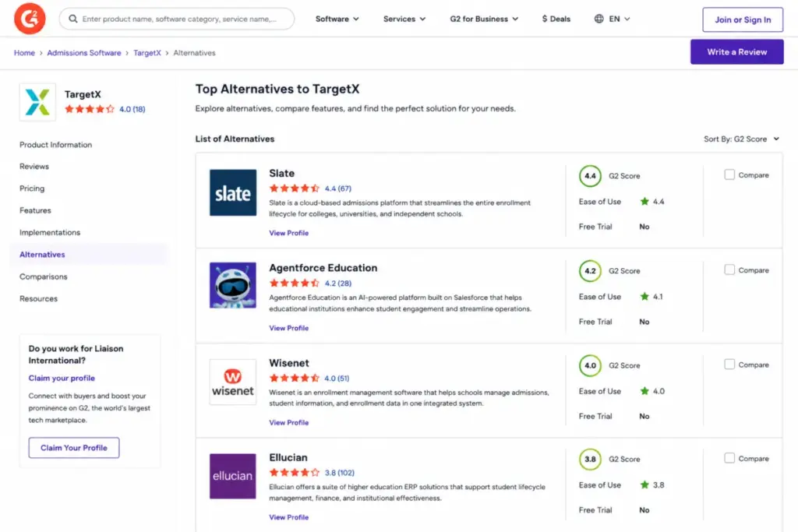Viewport: 798px width, 532px height.
Task: Open the Agentforce Education product title
Action: click(323, 268)
